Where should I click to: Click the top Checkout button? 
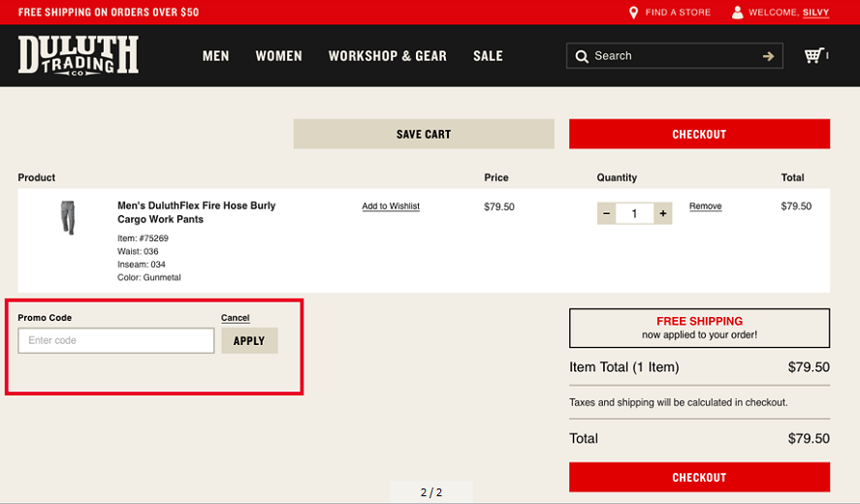pos(699,134)
